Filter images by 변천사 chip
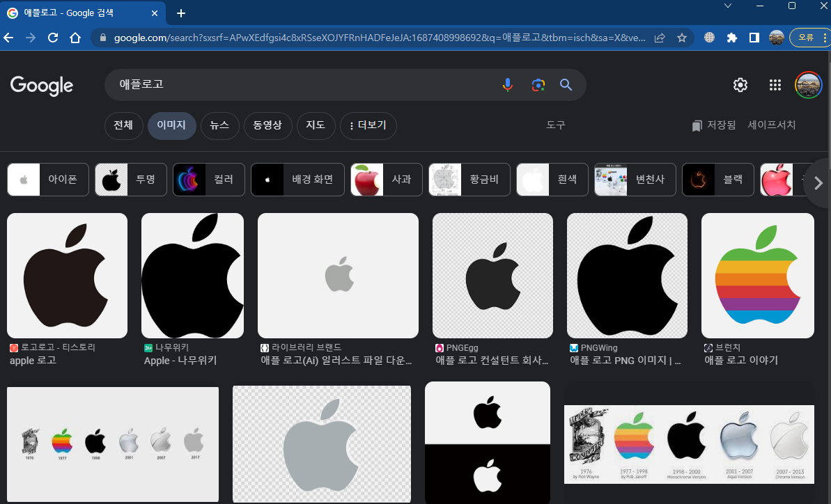The height and width of the screenshot is (504, 831). pos(635,180)
